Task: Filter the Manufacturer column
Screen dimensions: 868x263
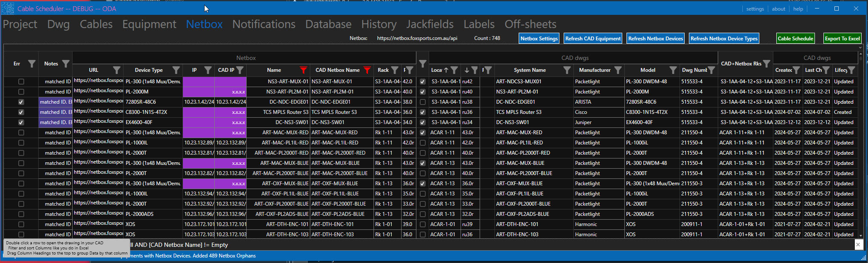Action: click(618, 70)
